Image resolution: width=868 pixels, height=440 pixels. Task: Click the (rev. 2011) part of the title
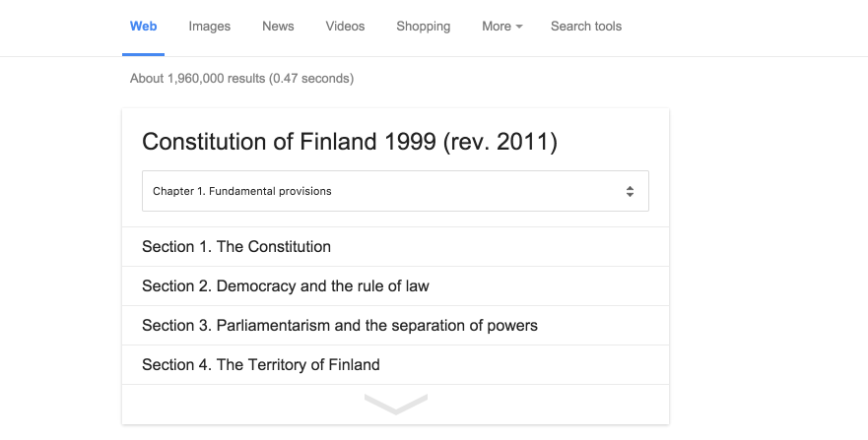click(501, 142)
